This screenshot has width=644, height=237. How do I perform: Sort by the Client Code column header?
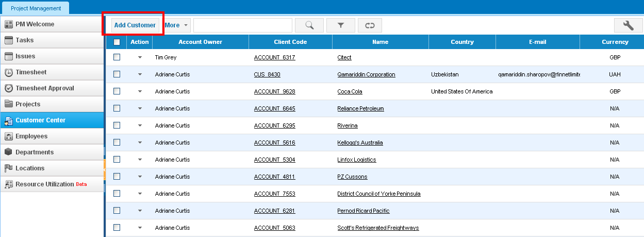tap(290, 42)
